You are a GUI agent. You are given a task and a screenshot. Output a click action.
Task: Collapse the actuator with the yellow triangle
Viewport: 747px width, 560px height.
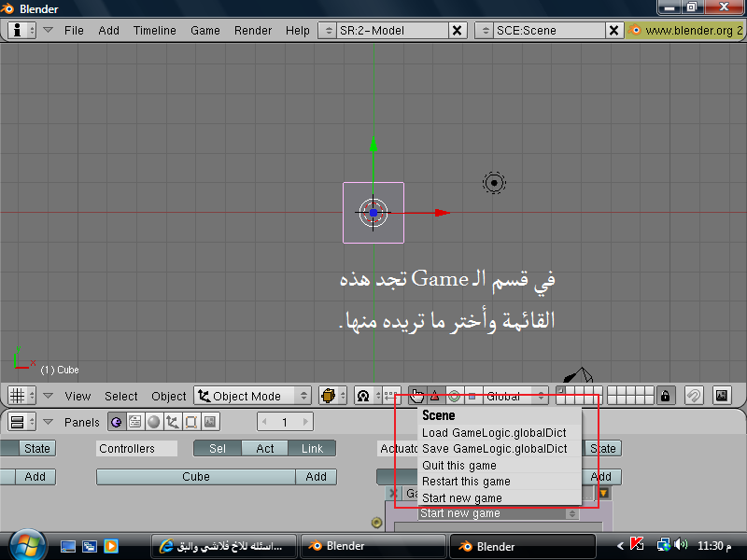(x=603, y=494)
